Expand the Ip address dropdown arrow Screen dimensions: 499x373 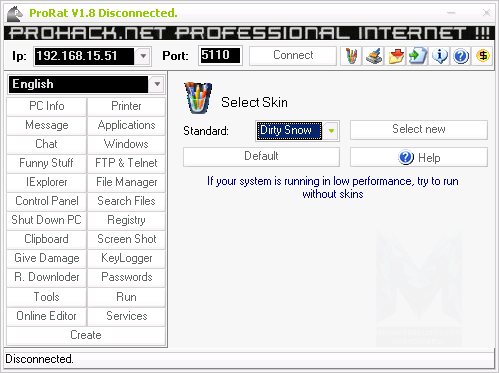(143, 56)
